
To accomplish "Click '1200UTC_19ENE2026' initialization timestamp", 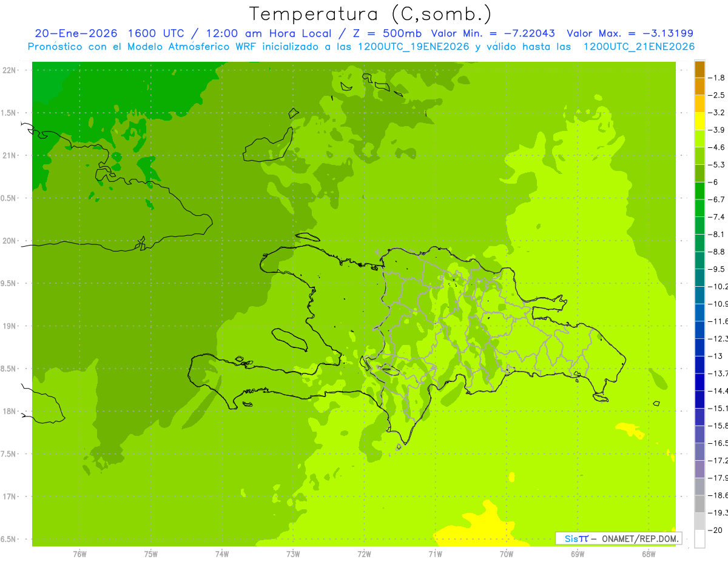I will 413,47.
